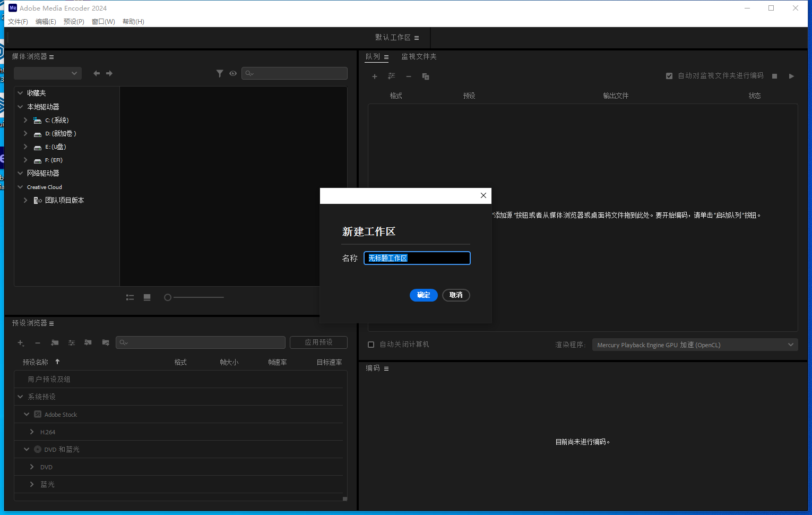This screenshot has width=812, height=515.
Task: Click the 取消 button in dialog
Action: 456,295
